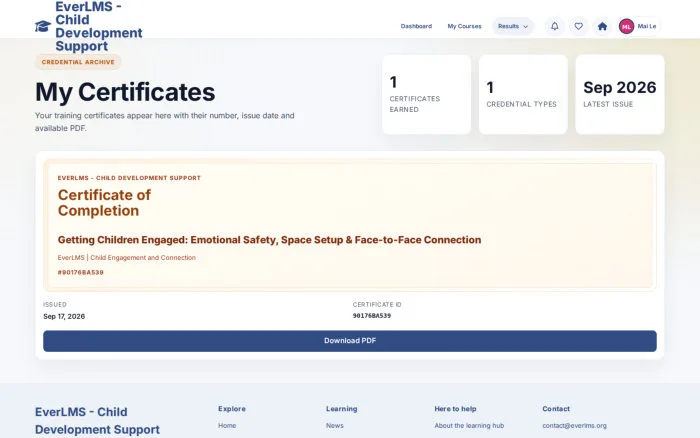Image resolution: width=700 pixels, height=438 pixels.
Task: Click the Learning footer heading
Action: (x=342, y=409)
